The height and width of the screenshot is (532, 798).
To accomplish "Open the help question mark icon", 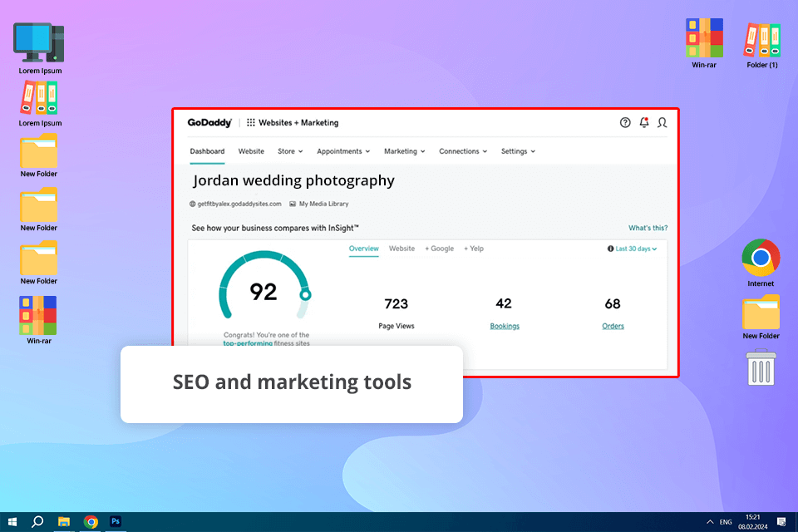I will 625,122.
